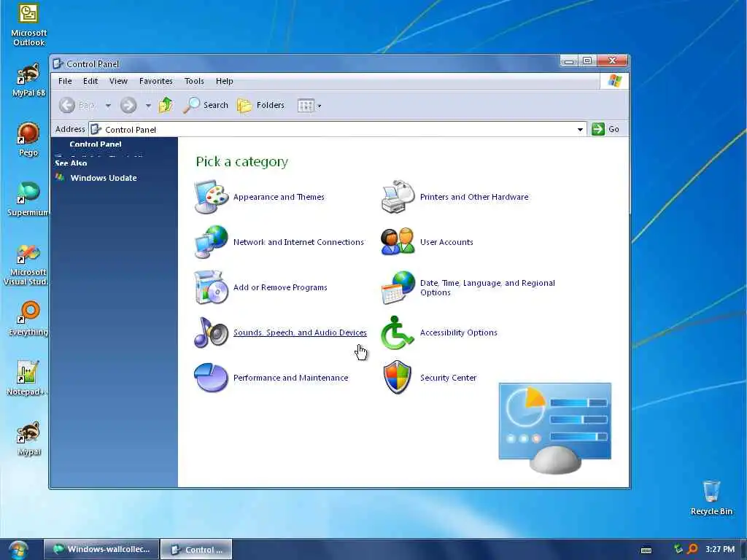Expand the Address bar dropdown
The height and width of the screenshot is (560, 747).
(580, 129)
